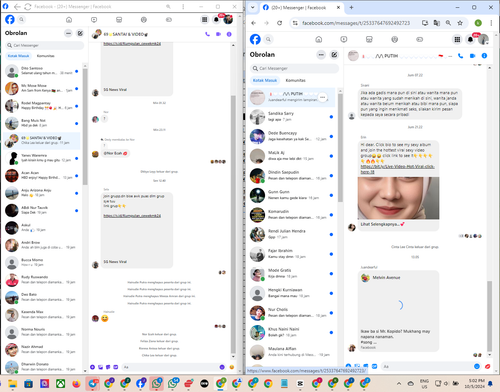Open Acan Acan conversation in left window
This screenshot has width=500, height=392.
point(42,176)
